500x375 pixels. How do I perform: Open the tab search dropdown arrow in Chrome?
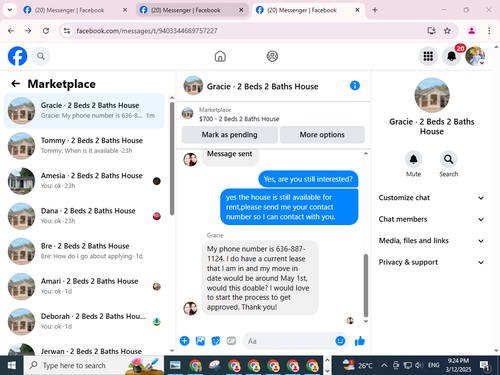(x=10, y=10)
